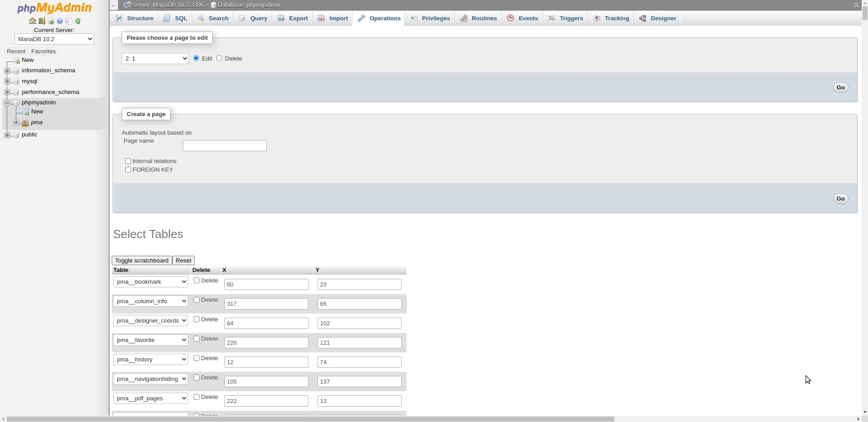Click the documents pages icon in the sidebar
Screen dimensions: 868x422
coord(69,21)
